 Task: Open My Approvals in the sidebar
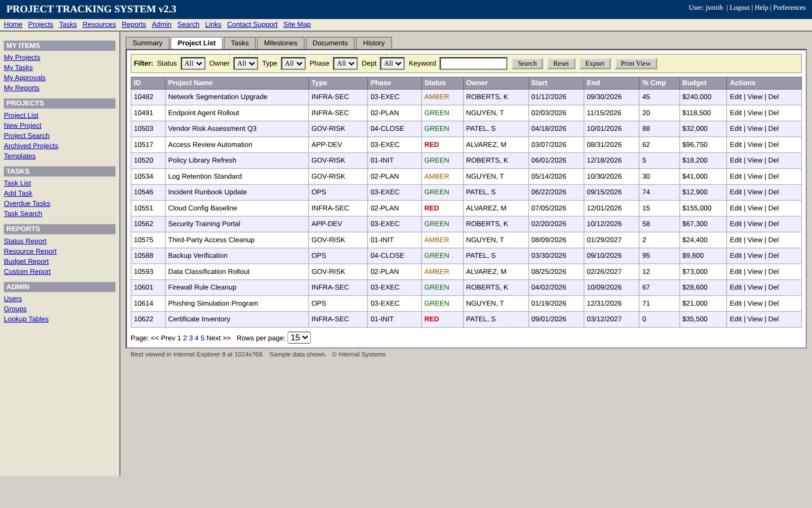(x=25, y=78)
